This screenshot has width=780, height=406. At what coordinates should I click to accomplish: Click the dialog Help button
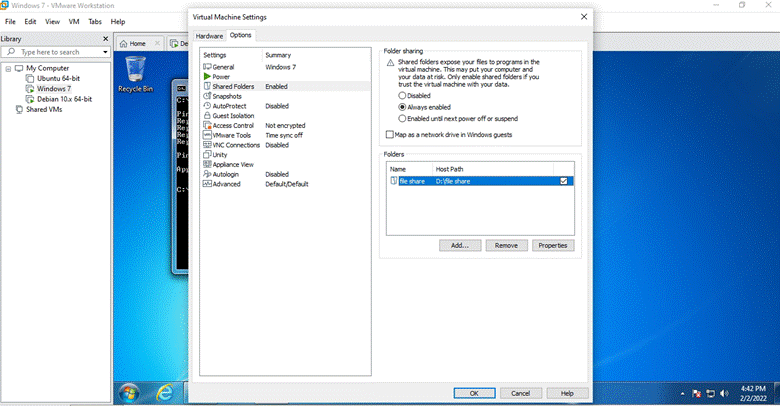pyautogui.click(x=567, y=393)
